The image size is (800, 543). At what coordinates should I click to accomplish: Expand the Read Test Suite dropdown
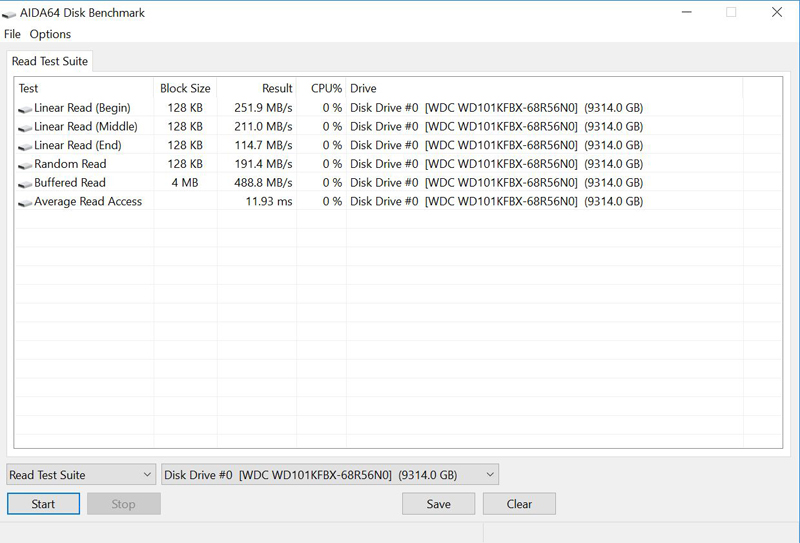(81, 475)
